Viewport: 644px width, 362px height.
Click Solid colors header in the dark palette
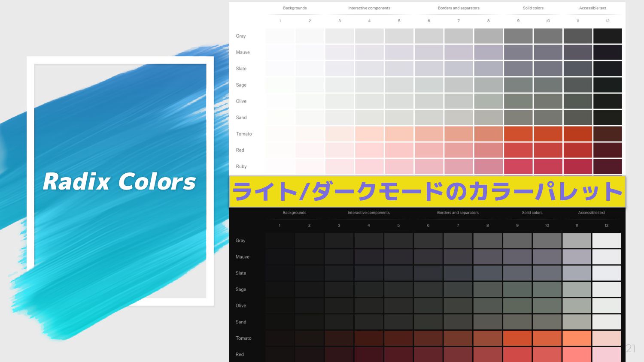532,213
